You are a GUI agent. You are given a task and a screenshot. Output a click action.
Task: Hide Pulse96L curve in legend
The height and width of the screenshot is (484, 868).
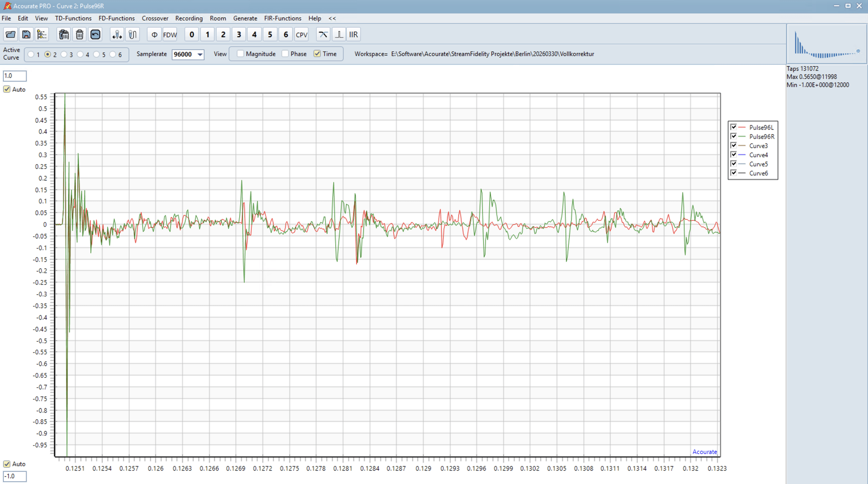click(x=734, y=127)
